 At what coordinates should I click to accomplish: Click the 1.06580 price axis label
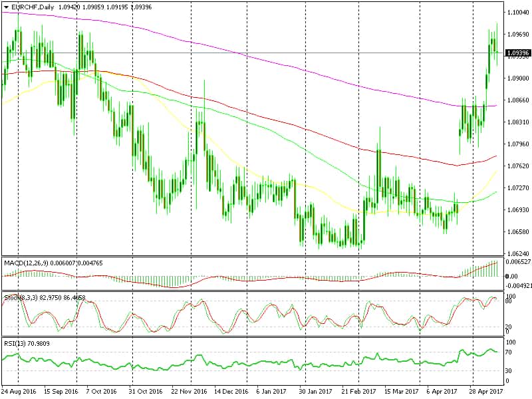(518, 231)
